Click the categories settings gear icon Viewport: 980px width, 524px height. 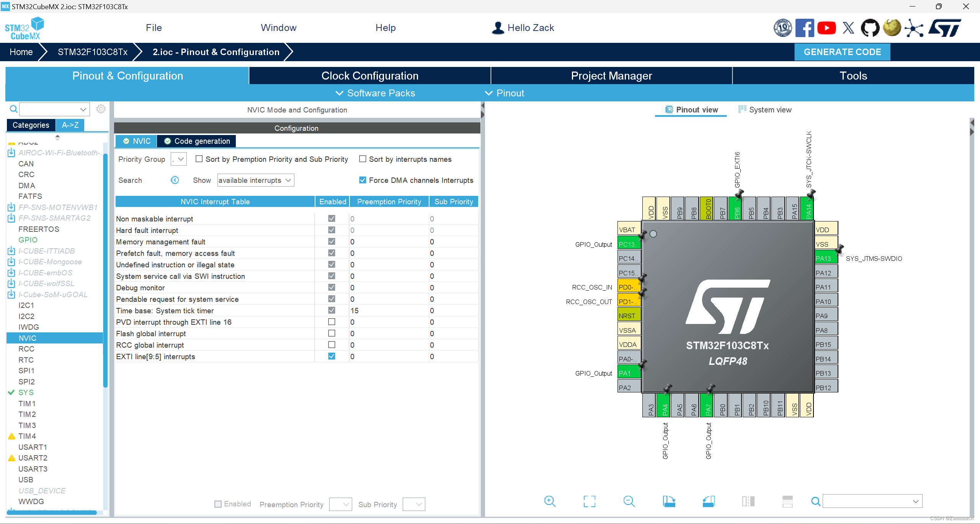(101, 109)
